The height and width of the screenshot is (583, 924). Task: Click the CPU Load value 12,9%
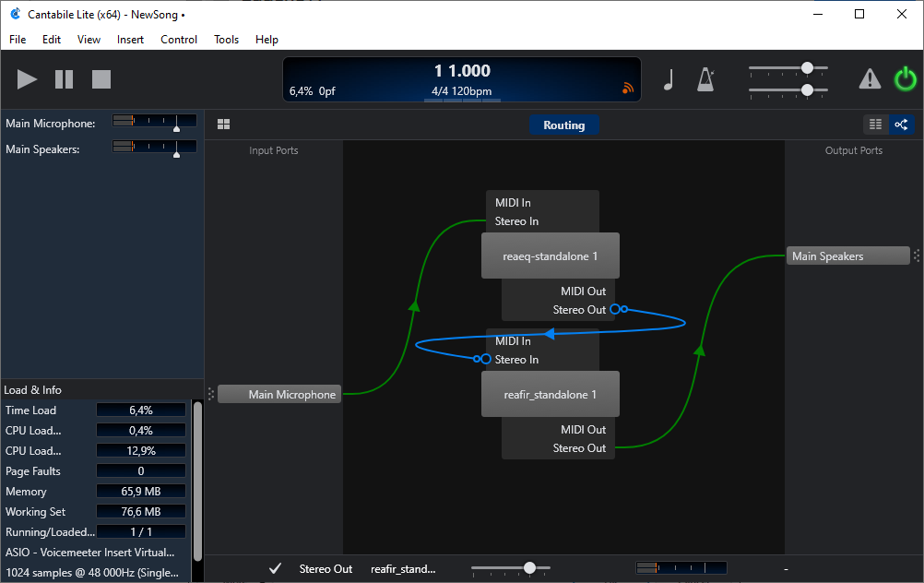pos(141,451)
